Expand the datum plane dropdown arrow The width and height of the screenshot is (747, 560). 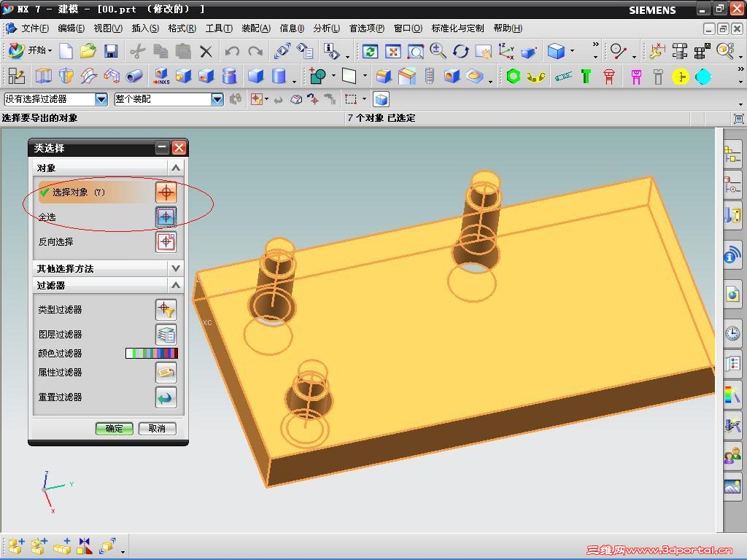[365, 76]
